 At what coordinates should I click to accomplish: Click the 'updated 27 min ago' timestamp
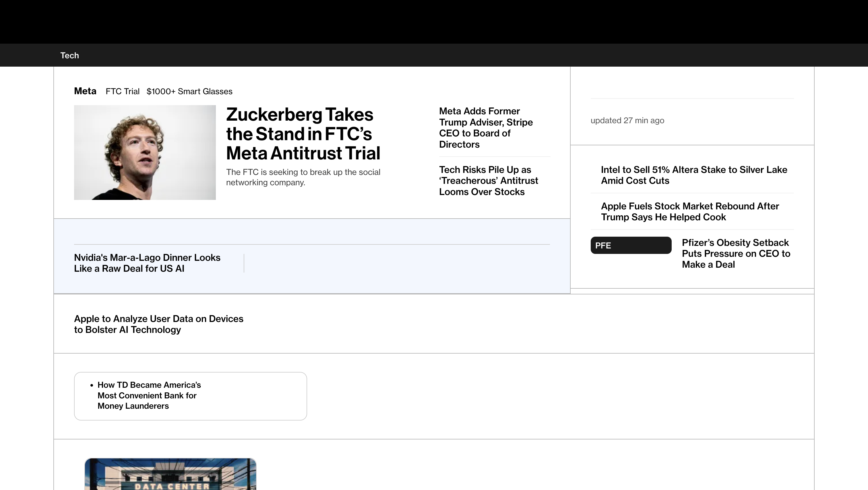(x=627, y=120)
